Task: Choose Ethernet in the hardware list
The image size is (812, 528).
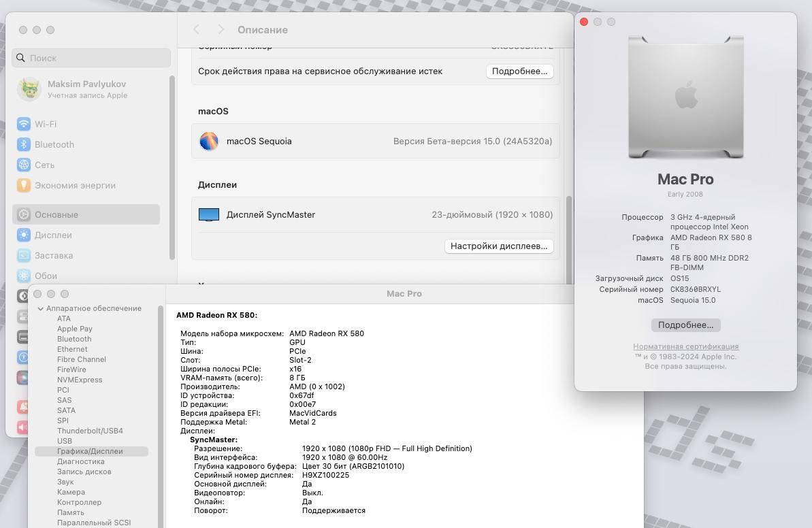Action: 72,349
